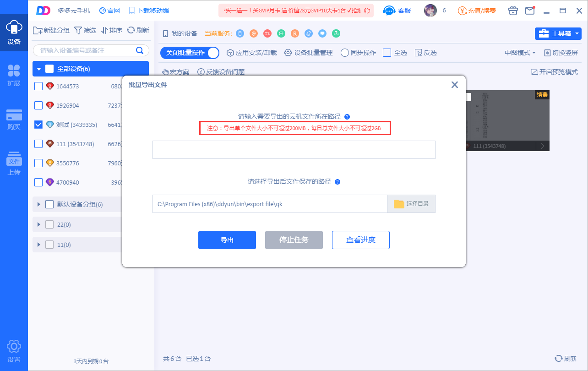Viewport: 588px width, 371px height.
Task: Open the 扩展 (Extensions) sidebar section
Action: pos(14,76)
